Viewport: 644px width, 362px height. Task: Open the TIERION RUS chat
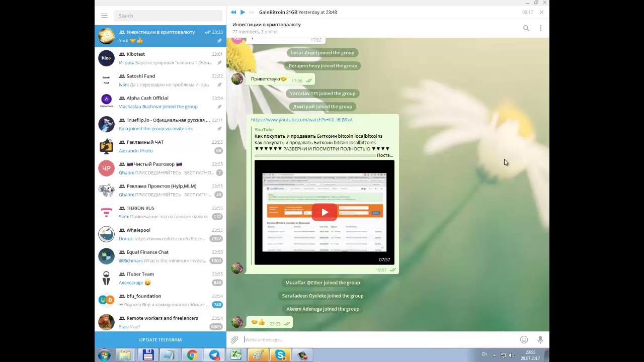coord(160,212)
